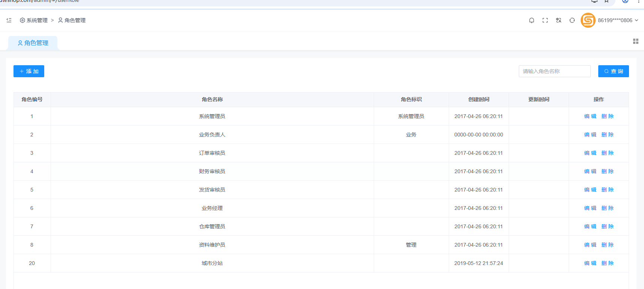The width and height of the screenshot is (644, 289).
Task: Click the orange user avatar logo
Action: 588,20
